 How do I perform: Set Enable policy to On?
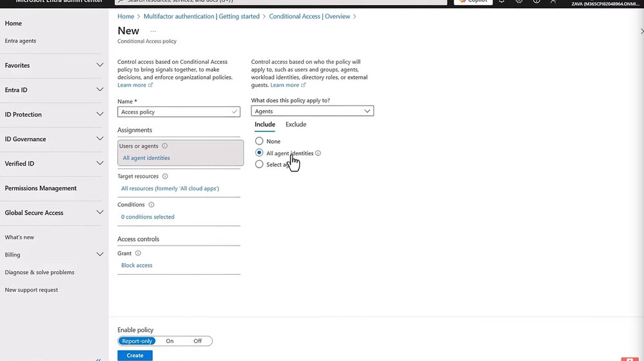coord(170,341)
